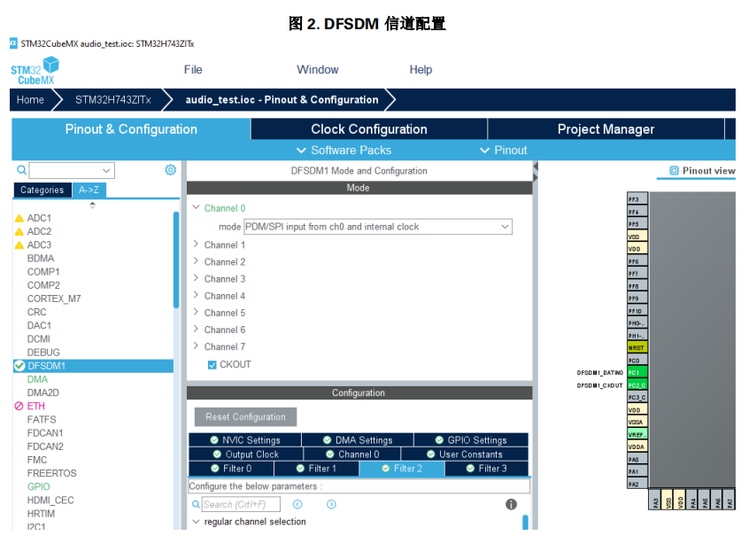This screenshot has width=756, height=551.
Task: Select the VREF pin on chip
Action: (x=637, y=434)
